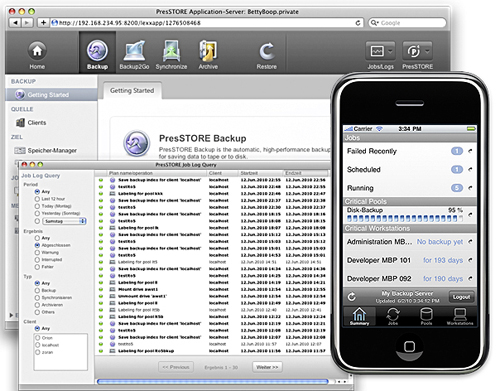Select the Interrupted result radio button
Viewport: 500px width, 391px height.
pos(37,260)
